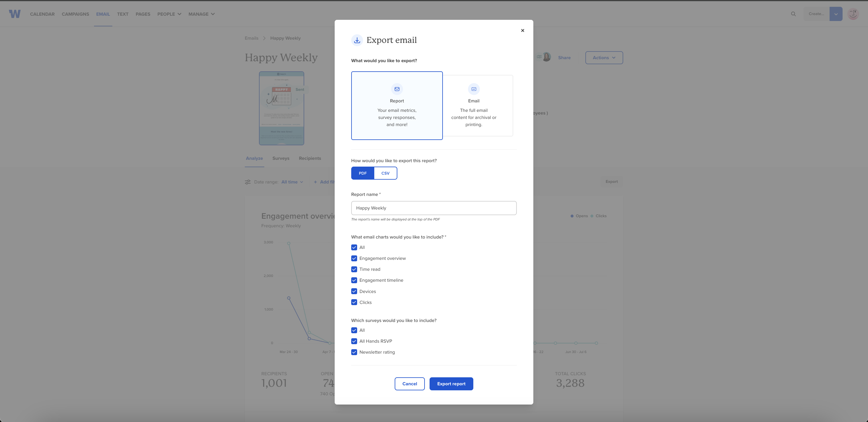Viewport: 868px width, 422px height.
Task: Expand the Create split-button arrow
Action: pos(836,14)
